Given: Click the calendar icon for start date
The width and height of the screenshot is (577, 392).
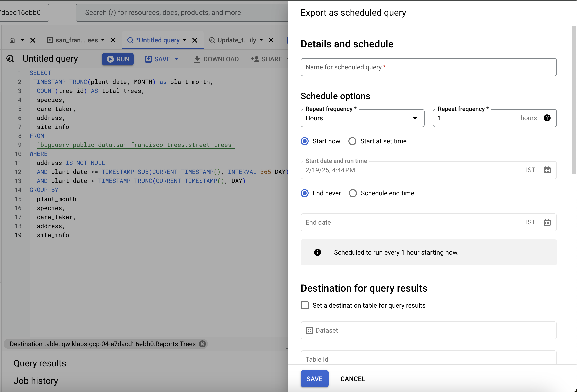Looking at the screenshot, I should pos(547,170).
